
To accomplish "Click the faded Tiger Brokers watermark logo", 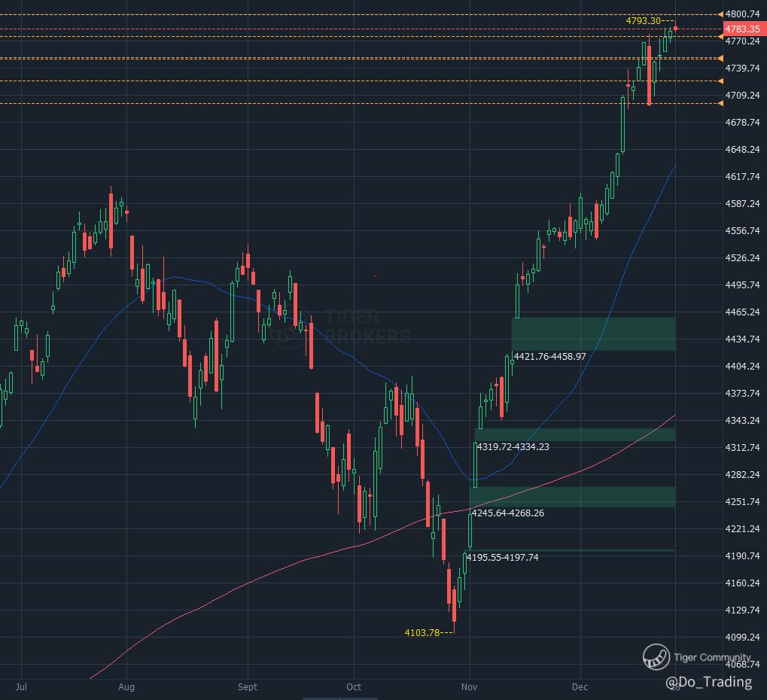I will [x=342, y=327].
